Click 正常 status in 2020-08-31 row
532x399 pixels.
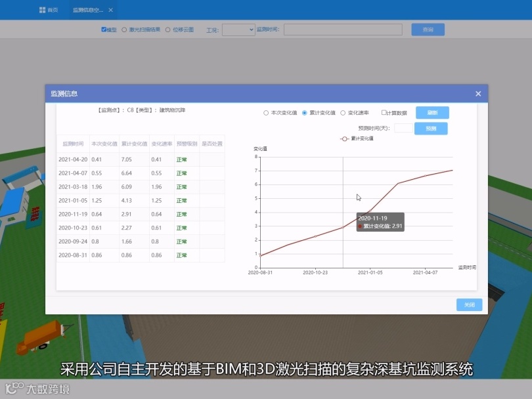[x=181, y=255]
